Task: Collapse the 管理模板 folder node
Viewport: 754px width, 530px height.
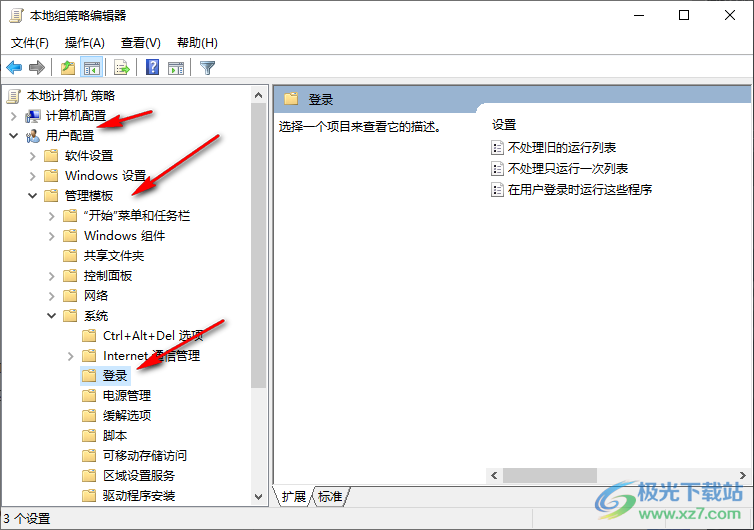Action: coord(32,196)
